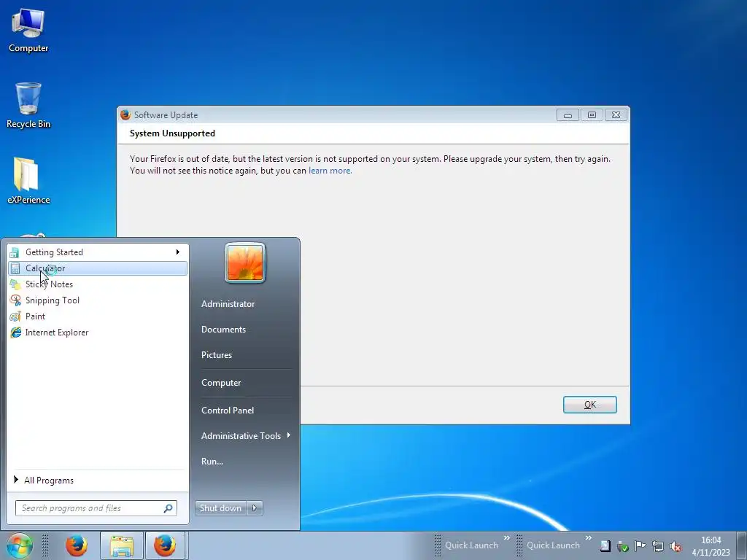Follow the learn more link
The height and width of the screenshot is (560, 747).
point(330,171)
